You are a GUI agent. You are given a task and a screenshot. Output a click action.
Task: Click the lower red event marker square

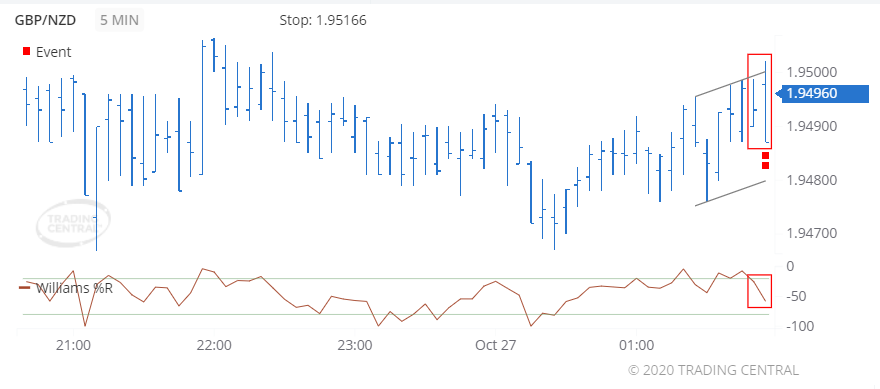[765, 165]
